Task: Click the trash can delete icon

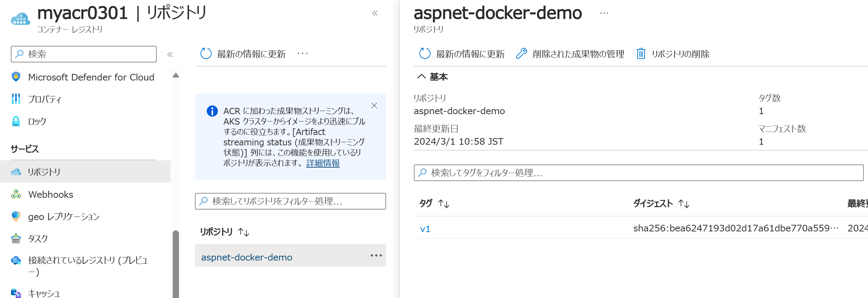Action: coord(641,53)
